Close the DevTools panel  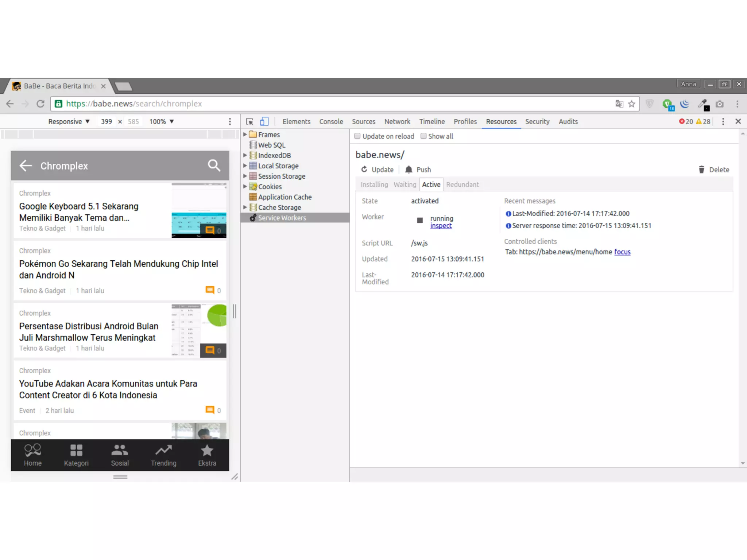(738, 121)
